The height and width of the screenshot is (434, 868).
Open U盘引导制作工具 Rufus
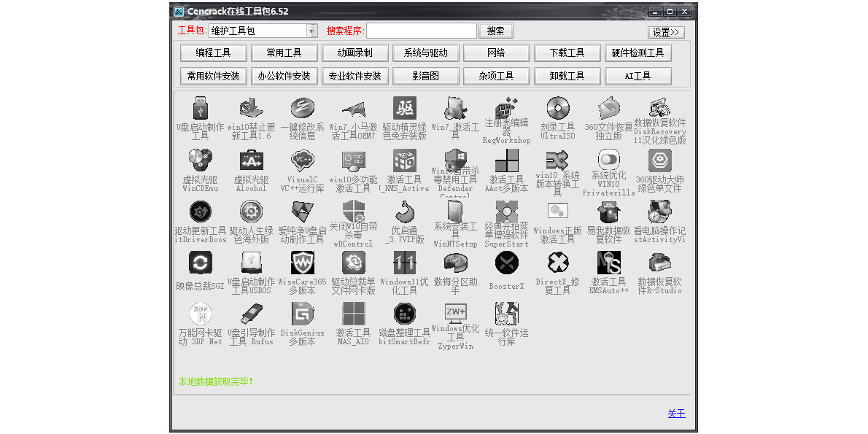tap(251, 314)
